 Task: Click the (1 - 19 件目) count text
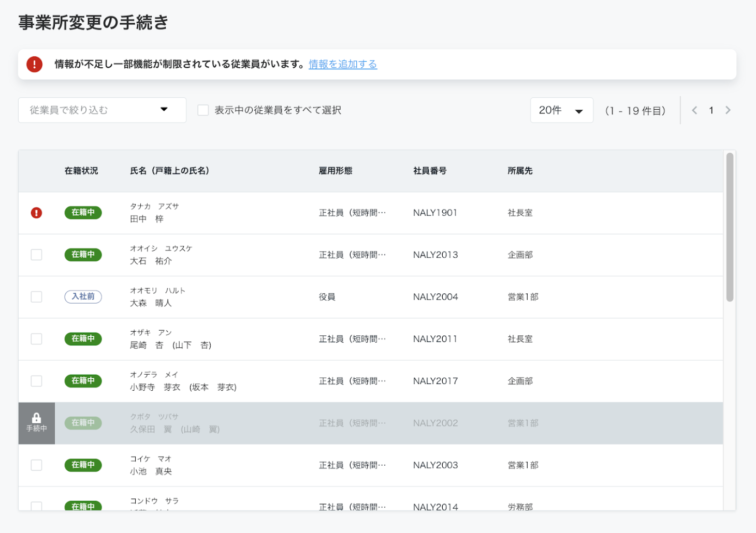click(635, 111)
